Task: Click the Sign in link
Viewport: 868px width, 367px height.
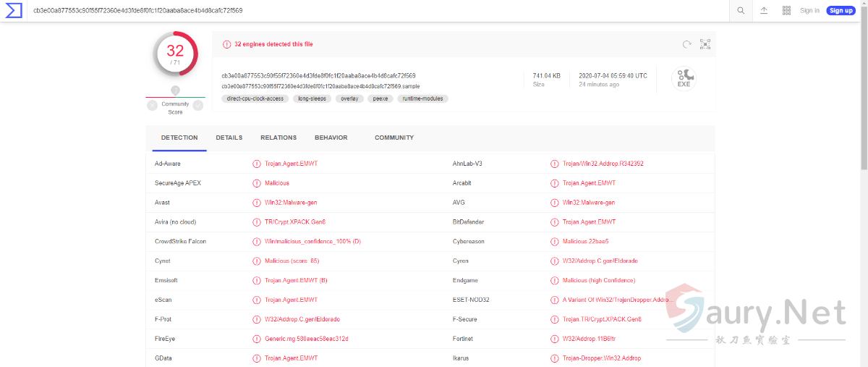Action: pyautogui.click(x=809, y=10)
